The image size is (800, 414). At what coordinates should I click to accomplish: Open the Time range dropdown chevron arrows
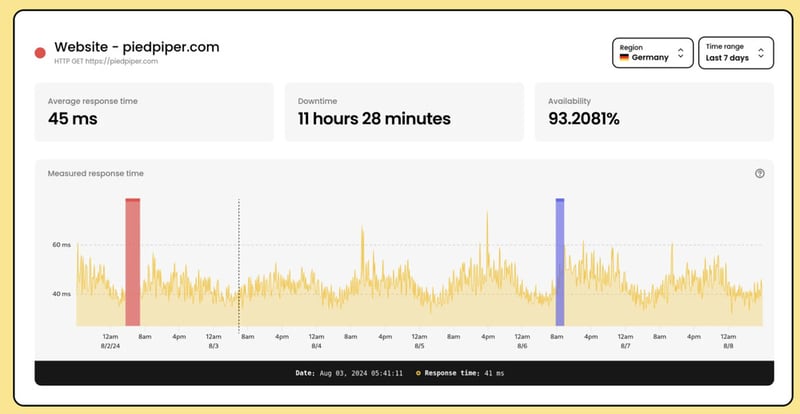point(761,52)
